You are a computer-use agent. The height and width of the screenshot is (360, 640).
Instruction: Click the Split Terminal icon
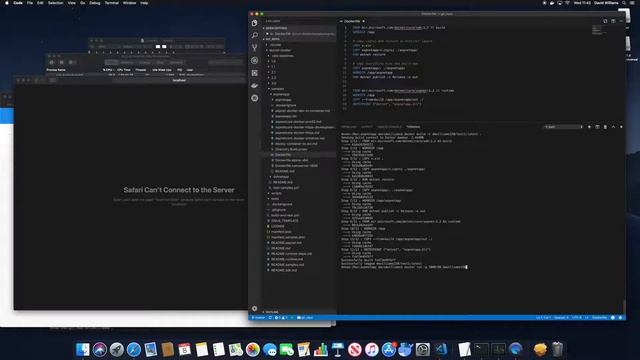click(597, 127)
